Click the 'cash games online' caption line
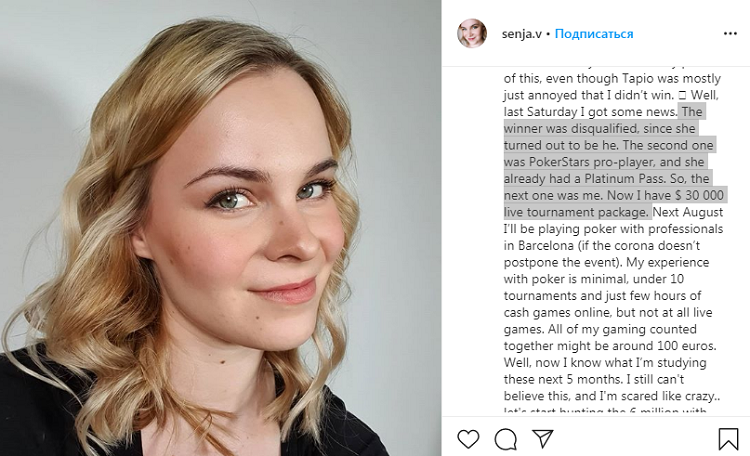The width and height of the screenshot is (750, 456). pos(608,312)
